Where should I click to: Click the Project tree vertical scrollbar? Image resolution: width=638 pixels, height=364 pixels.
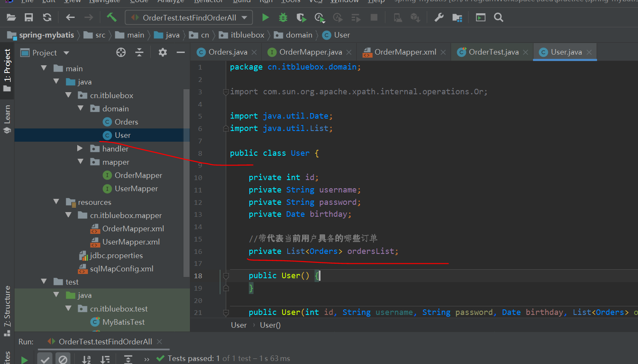pyautogui.click(x=186, y=183)
